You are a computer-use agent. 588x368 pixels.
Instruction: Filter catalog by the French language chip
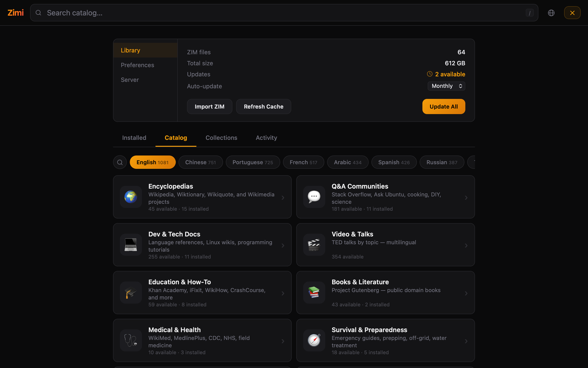coord(303,162)
